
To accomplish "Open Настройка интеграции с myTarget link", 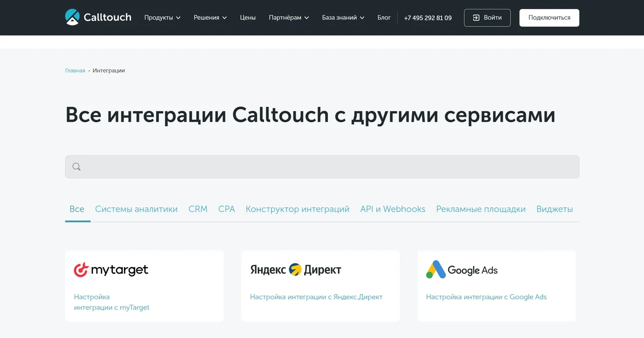I will point(112,302).
